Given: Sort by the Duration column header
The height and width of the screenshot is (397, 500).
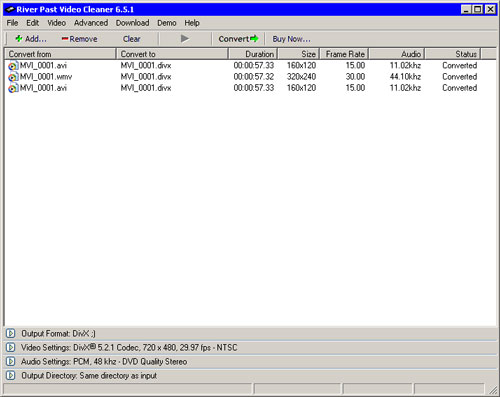Looking at the screenshot, I should point(253,54).
